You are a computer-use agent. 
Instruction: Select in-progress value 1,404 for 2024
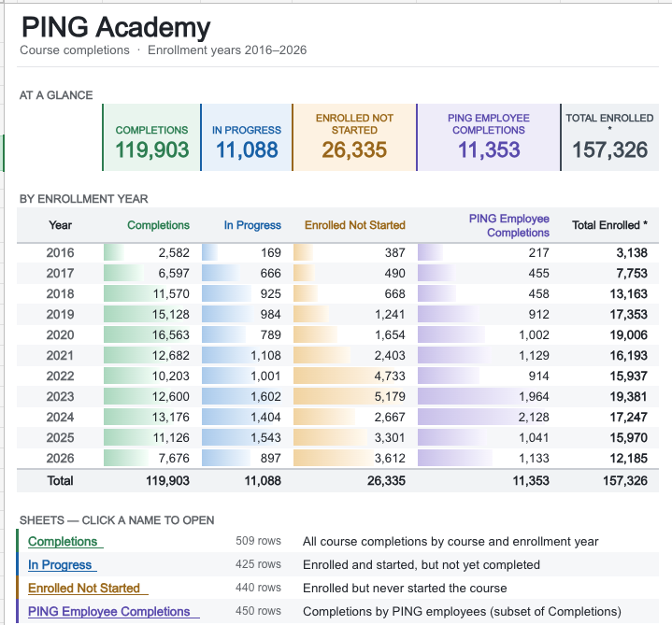pyautogui.click(x=265, y=418)
